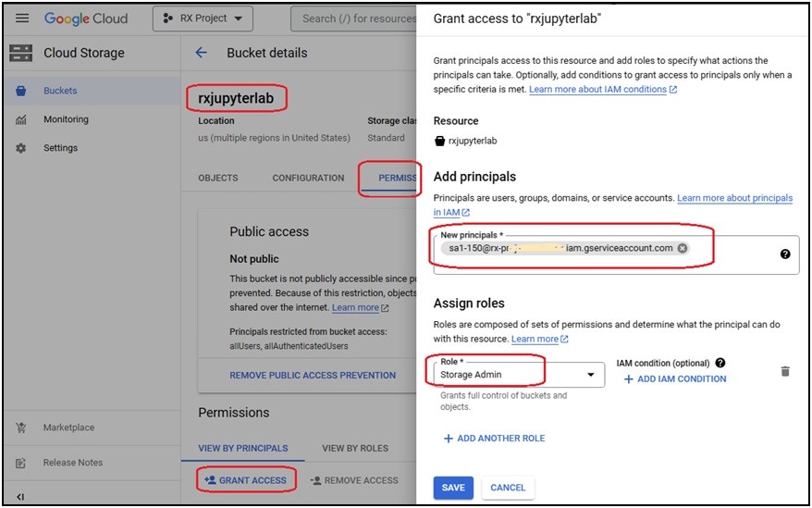Open Monitoring in the Cloud Storage sidebar
This screenshot has height=508, width=812.
click(x=66, y=119)
